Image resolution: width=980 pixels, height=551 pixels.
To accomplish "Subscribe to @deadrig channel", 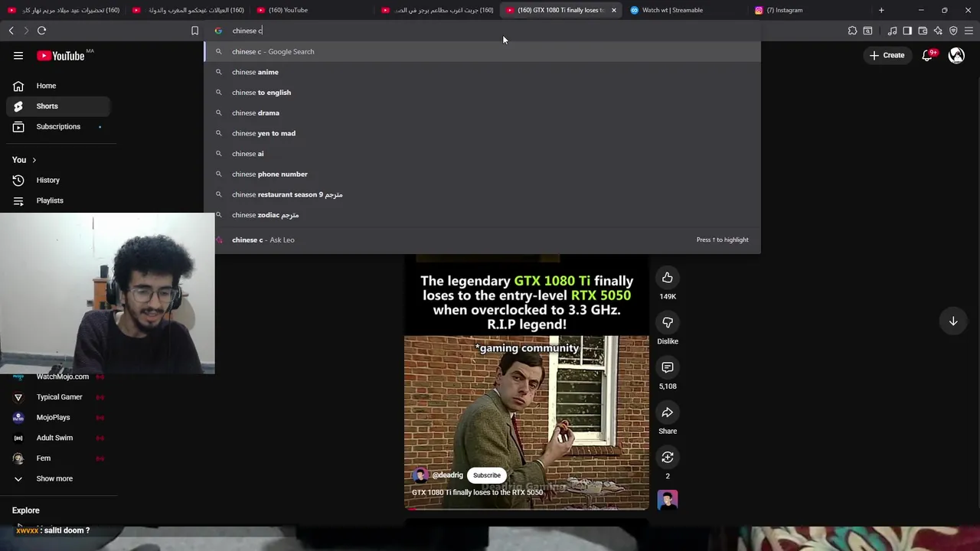I will click(x=487, y=475).
